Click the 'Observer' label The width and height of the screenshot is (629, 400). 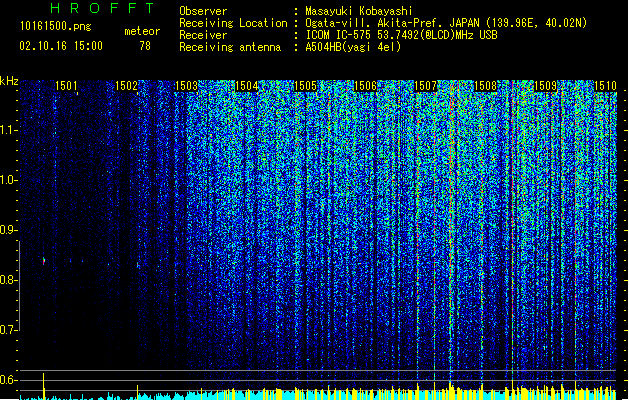click(x=203, y=11)
